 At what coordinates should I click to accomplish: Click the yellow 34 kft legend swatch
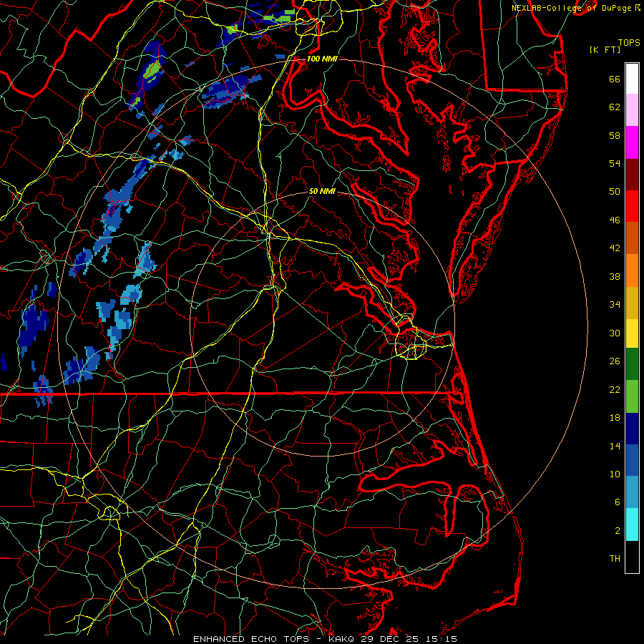(x=632, y=333)
